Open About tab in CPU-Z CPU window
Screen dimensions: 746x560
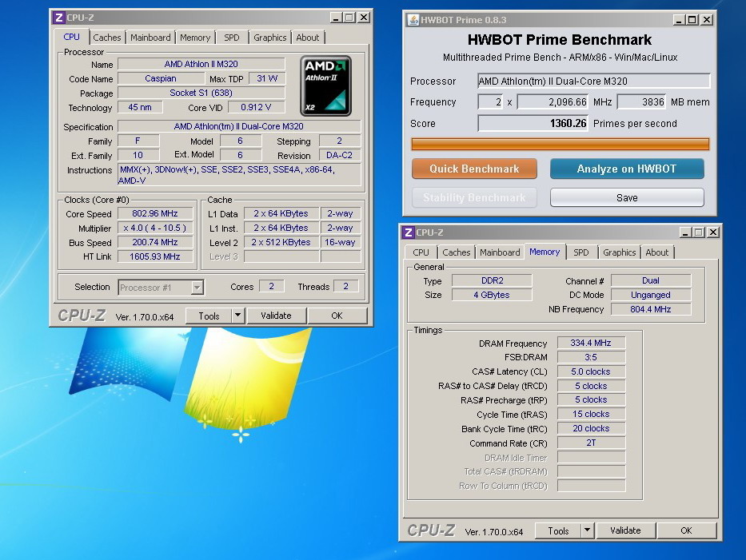[x=307, y=38]
